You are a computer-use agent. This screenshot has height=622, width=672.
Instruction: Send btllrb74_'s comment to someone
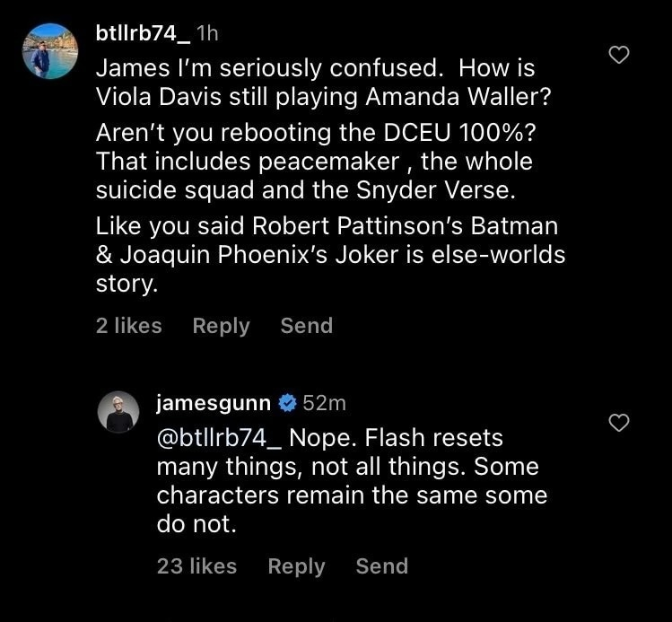306,326
